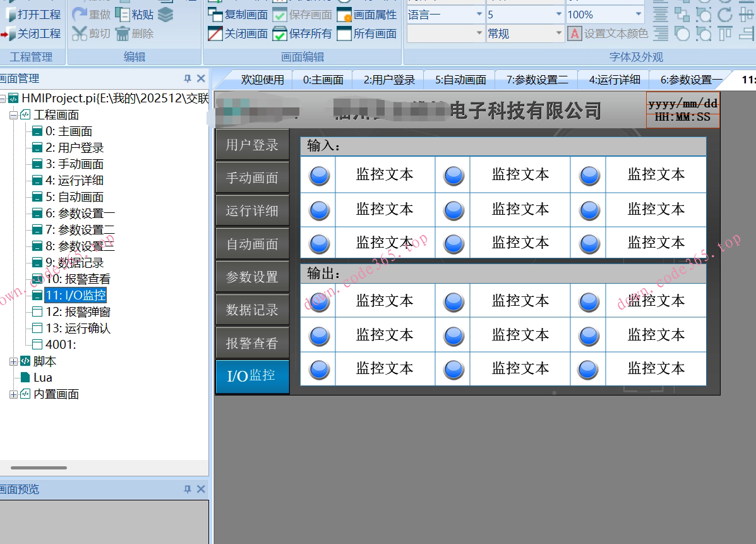Click the 所有画面 all screens icon

[x=344, y=33]
